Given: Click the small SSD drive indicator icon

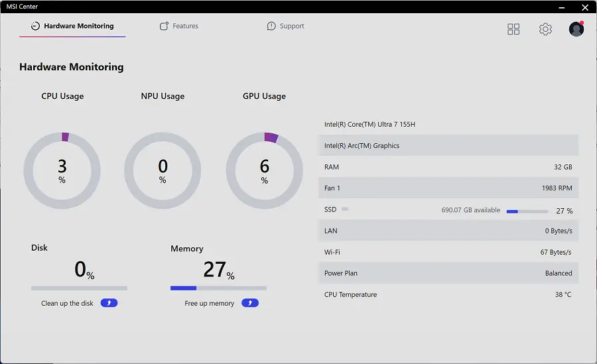Looking at the screenshot, I should (345, 209).
